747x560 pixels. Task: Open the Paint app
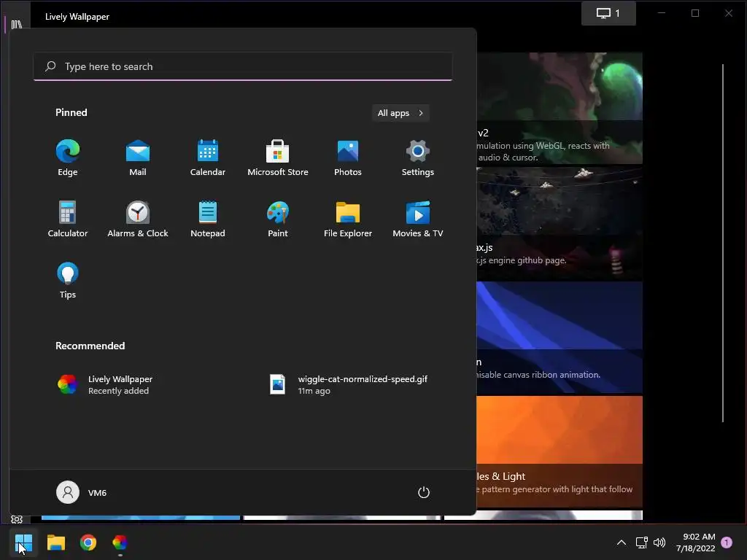(x=278, y=219)
